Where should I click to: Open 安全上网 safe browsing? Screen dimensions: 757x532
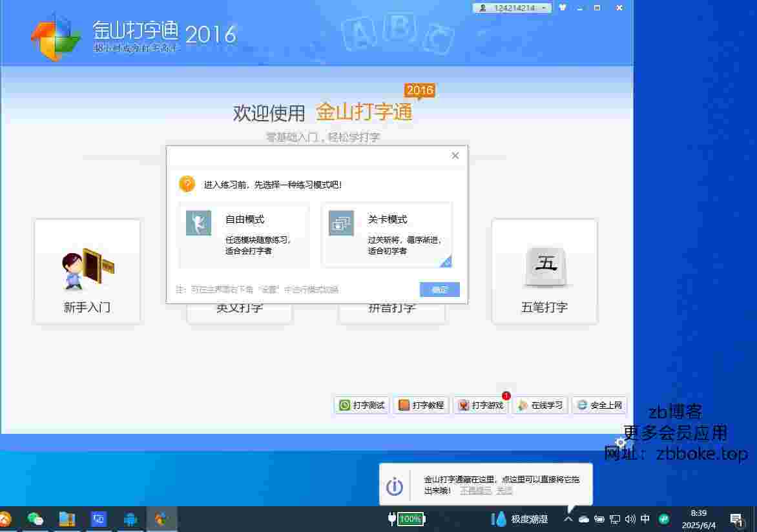pos(599,405)
